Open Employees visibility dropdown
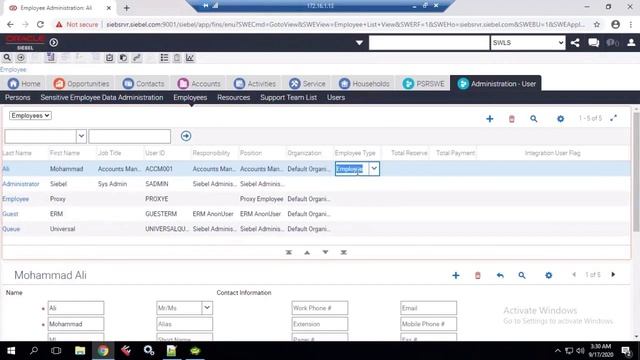Screen dimensions: 640x360 pyautogui.click(x=30, y=116)
